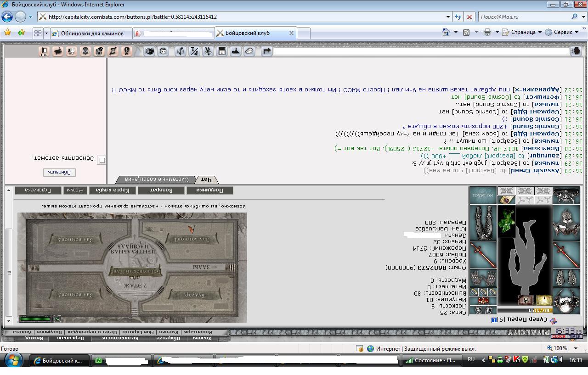The width and height of the screenshot is (588, 375).
Task: Open 'Персонаж' game menu
Action: (x=70, y=338)
